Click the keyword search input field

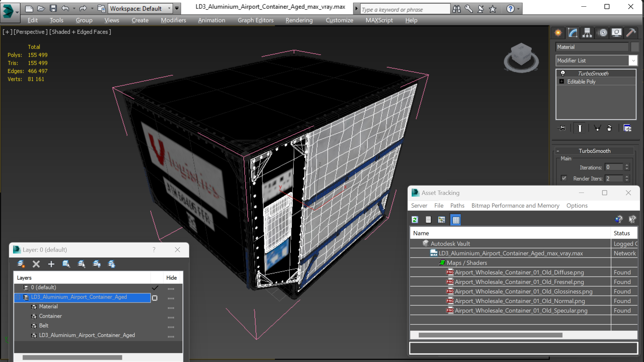405,9
